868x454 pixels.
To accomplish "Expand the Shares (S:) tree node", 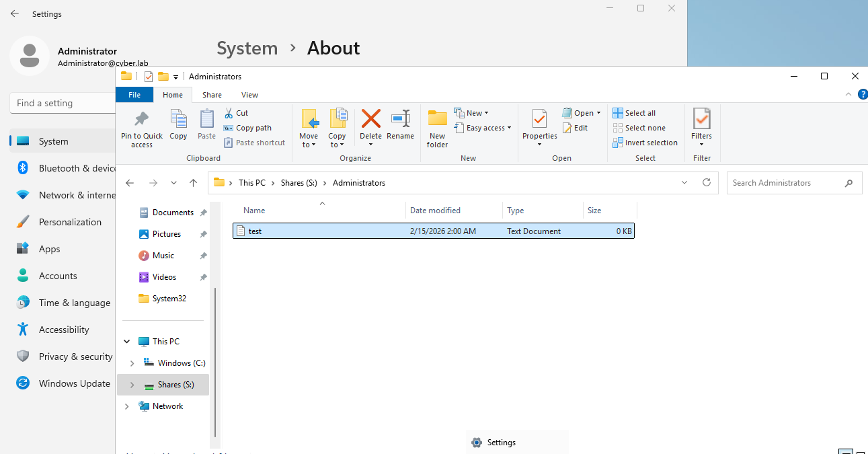I will coord(132,385).
